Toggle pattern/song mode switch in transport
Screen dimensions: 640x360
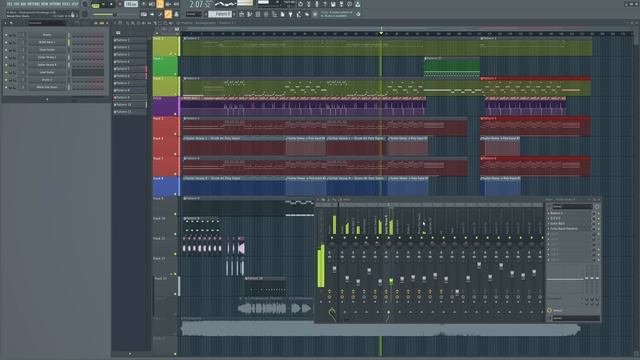[96, 4]
